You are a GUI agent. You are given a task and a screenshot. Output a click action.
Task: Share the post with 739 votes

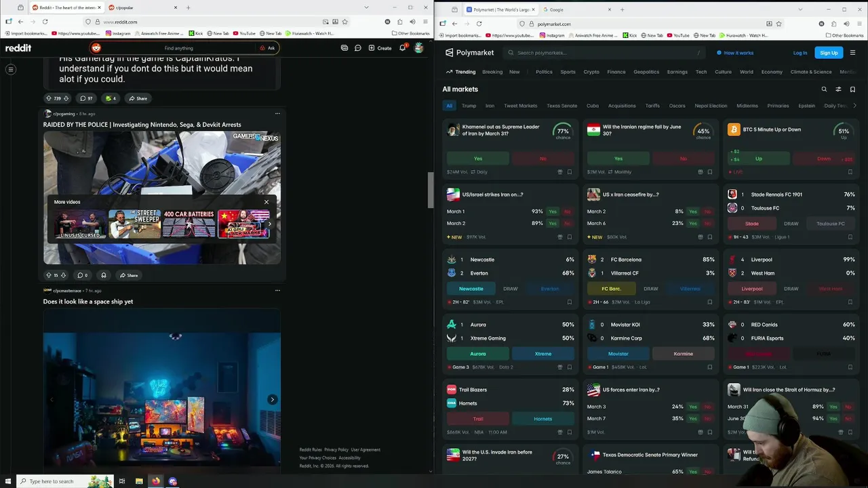138,98
